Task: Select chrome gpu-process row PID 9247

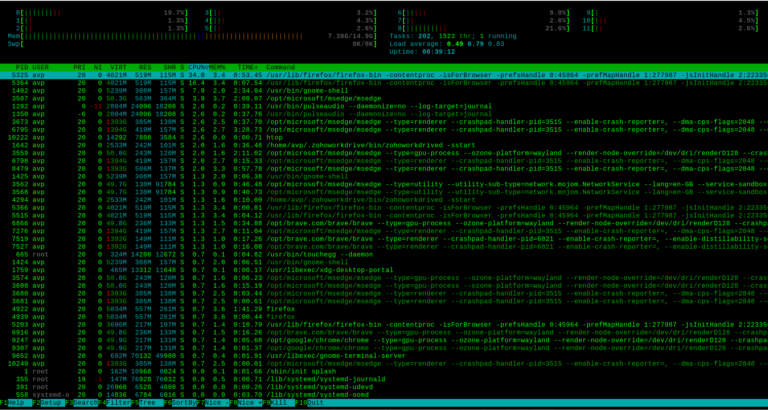Action: [384, 340]
